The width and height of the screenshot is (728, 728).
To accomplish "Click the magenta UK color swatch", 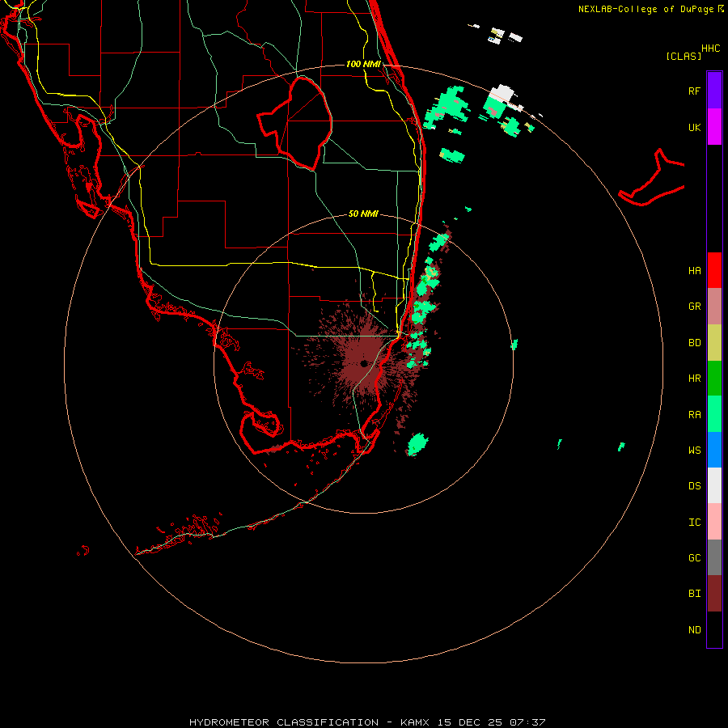I will tap(714, 127).
